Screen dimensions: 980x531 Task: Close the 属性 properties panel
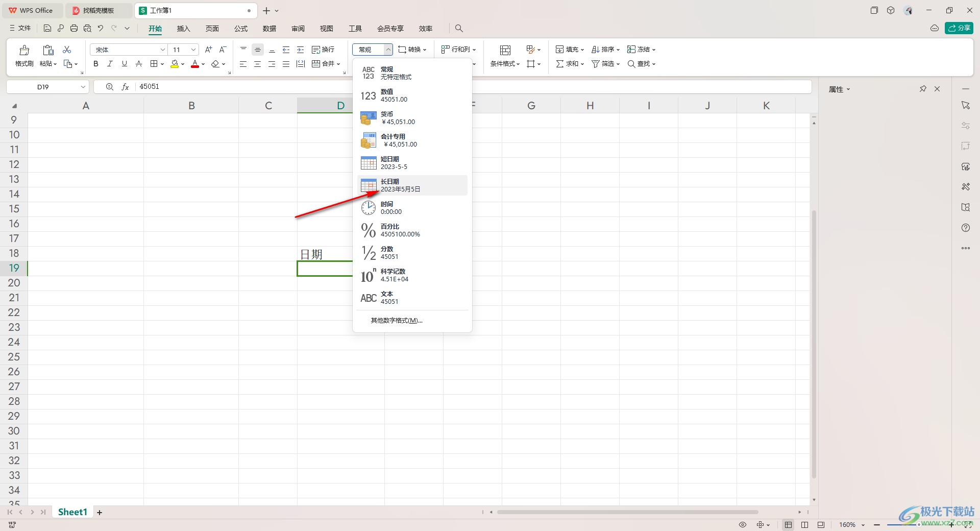(x=937, y=89)
